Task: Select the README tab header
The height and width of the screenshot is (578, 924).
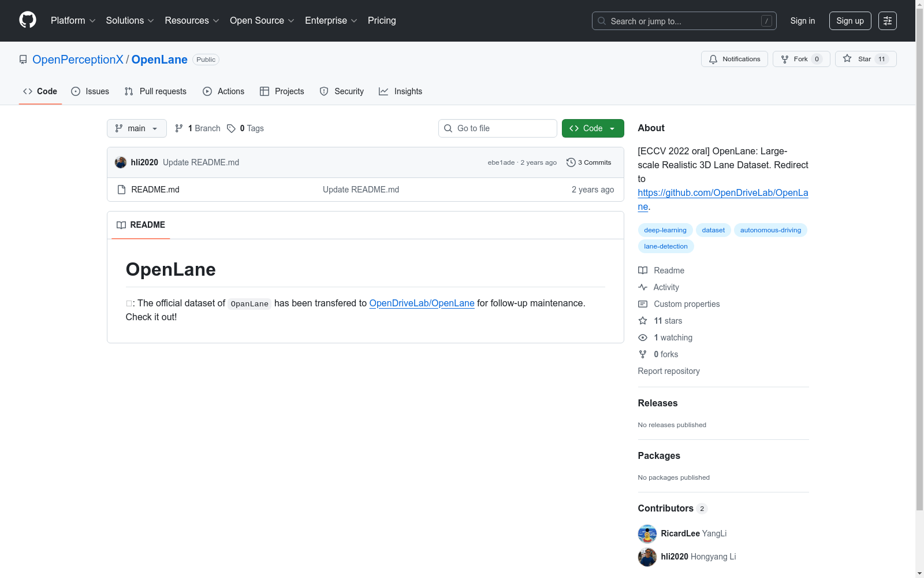Action: (x=141, y=225)
